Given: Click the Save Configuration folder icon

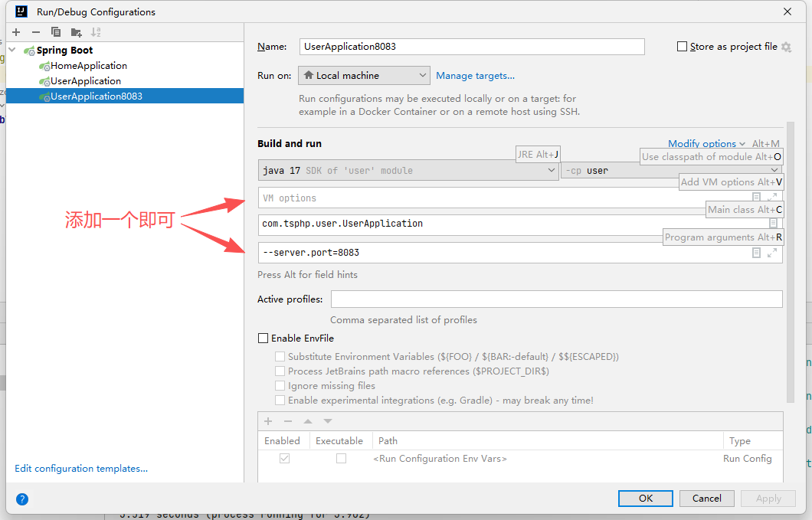Looking at the screenshot, I should [76, 32].
